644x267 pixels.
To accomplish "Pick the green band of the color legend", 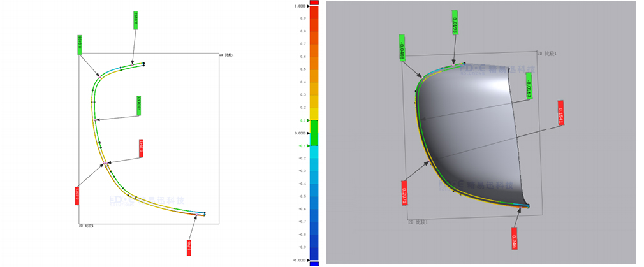I will 314,133.
